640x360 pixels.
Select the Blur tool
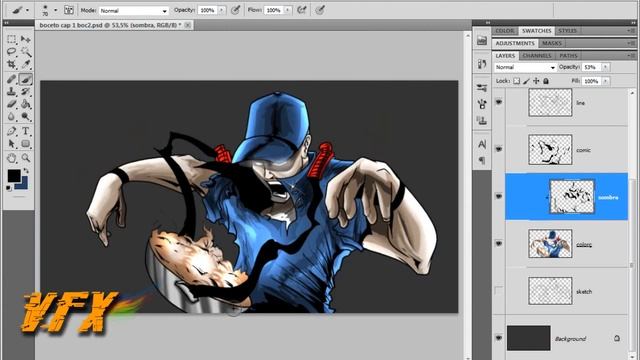[x=11, y=117]
